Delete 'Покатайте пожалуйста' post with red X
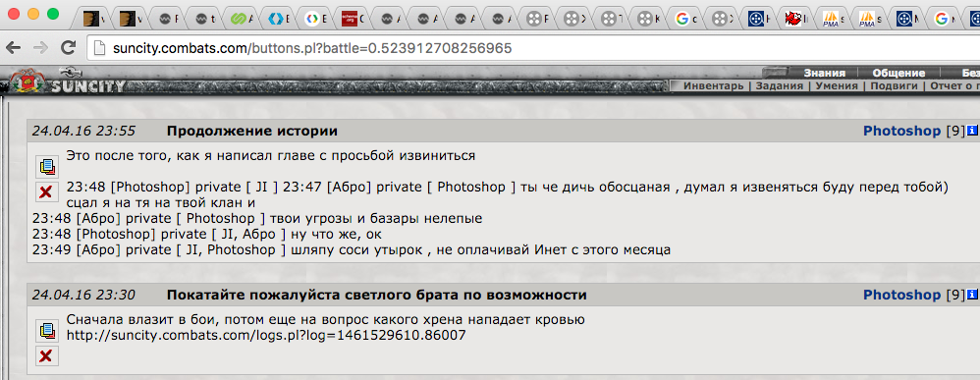This screenshot has height=380, width=980. 47,355
